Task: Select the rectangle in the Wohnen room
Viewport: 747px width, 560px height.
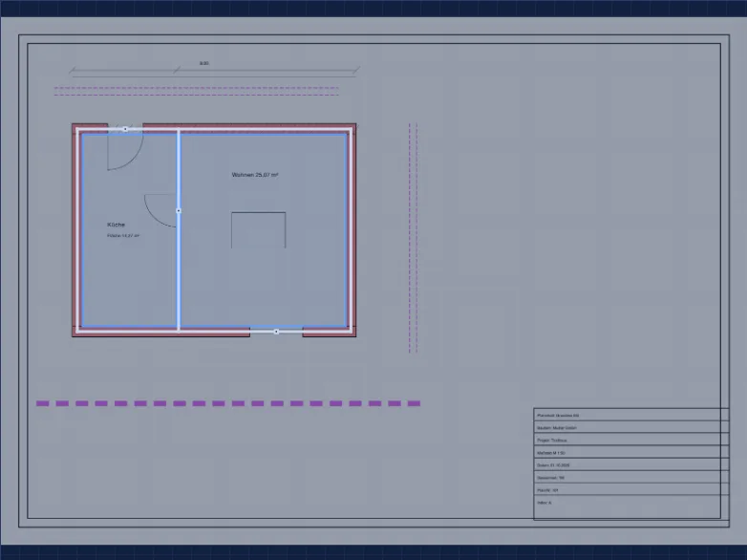Action: click(x=259, y=230)
